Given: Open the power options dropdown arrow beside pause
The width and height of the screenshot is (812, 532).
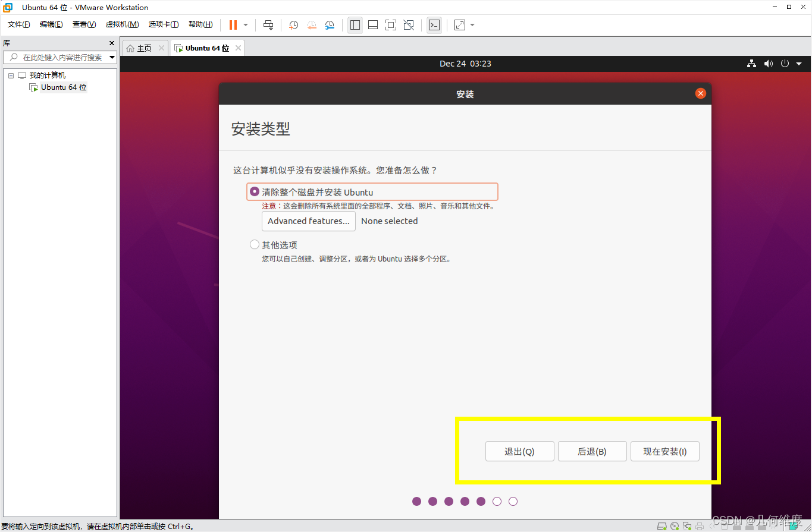Looking at the screenshot, I should point(246,25).
